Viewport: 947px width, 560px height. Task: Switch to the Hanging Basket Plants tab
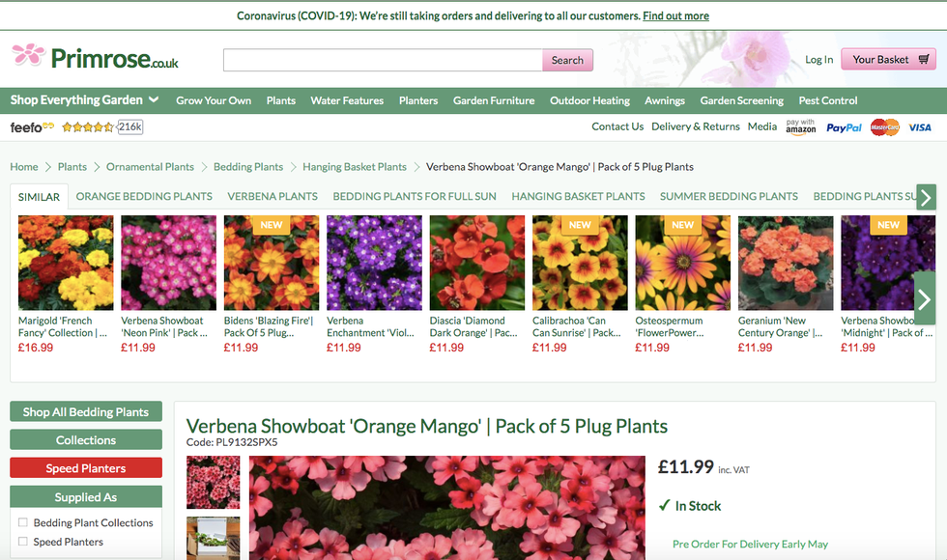click(x=578, y=197)
